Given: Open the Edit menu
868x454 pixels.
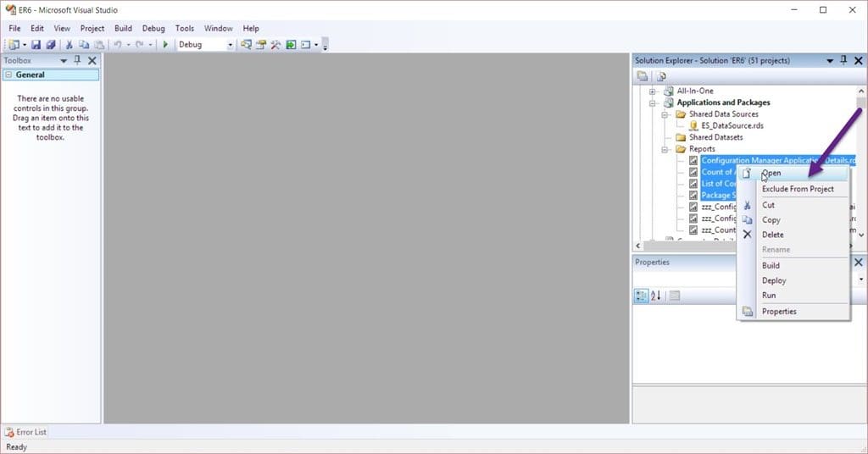Looking at the screenshot, I should click(37, 28).
